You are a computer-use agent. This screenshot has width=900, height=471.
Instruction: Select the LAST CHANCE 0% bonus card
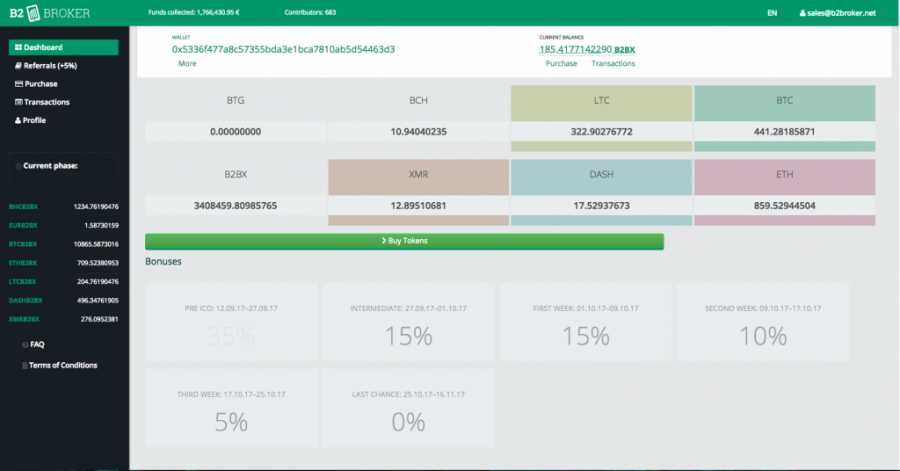(x=408, y=408)
